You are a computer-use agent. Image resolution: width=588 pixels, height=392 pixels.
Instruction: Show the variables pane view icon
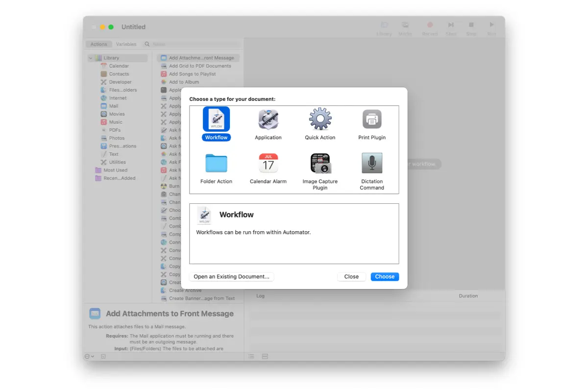[265, 356]
